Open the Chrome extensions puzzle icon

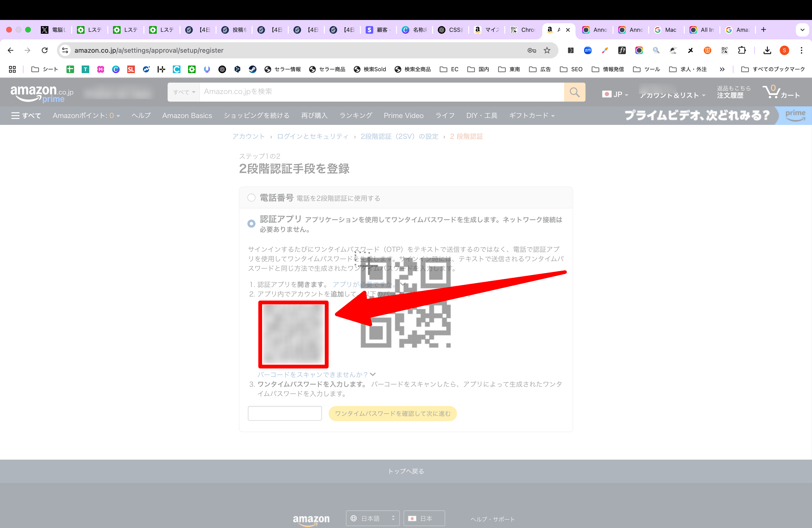(742, 51)
